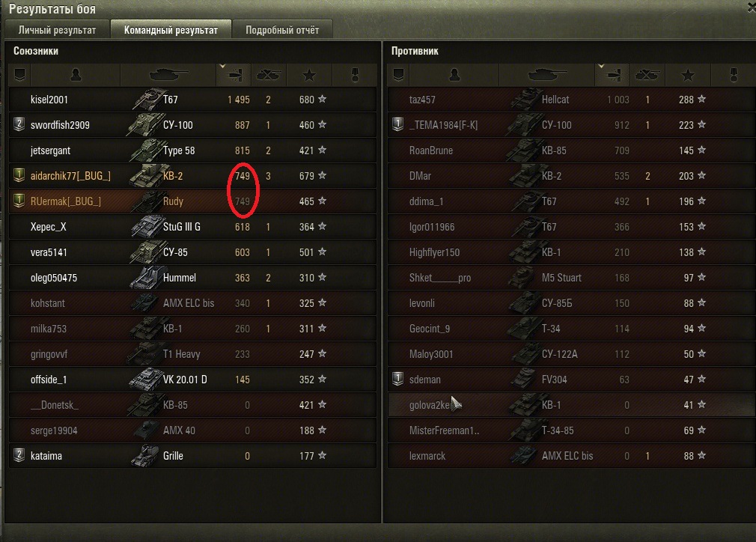Sort allies by kills column icon
The width and height of the screenshot is (756, 542).
coord(269,75)
